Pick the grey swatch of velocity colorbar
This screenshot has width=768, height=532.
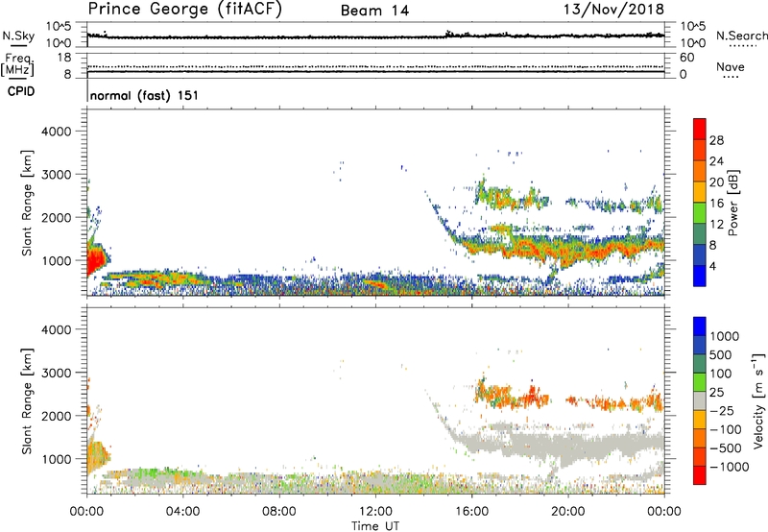tap(700, 400)
